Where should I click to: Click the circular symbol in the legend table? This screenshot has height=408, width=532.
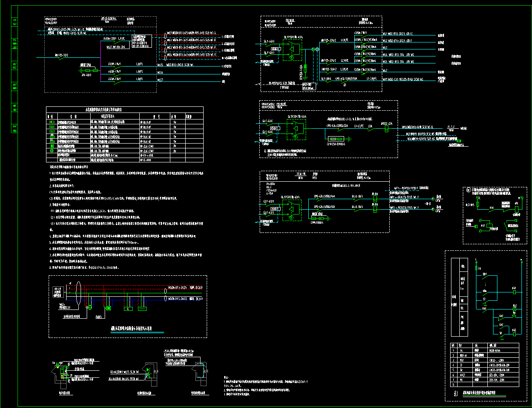tap(51, 151)
